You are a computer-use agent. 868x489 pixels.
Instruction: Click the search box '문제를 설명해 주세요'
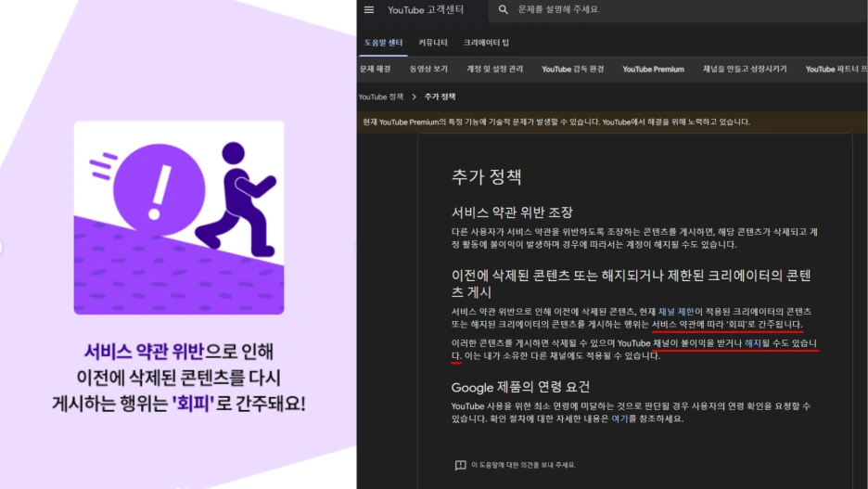678,9
